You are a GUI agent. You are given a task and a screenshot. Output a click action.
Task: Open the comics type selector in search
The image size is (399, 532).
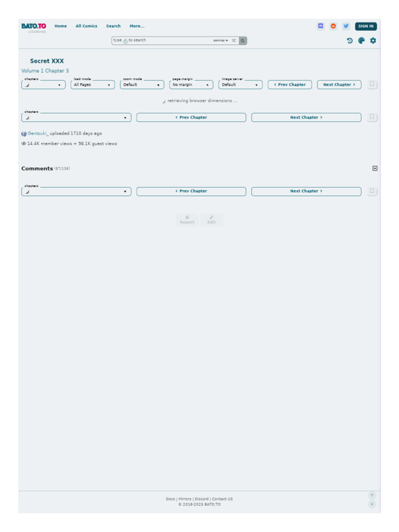pos(220,41)
